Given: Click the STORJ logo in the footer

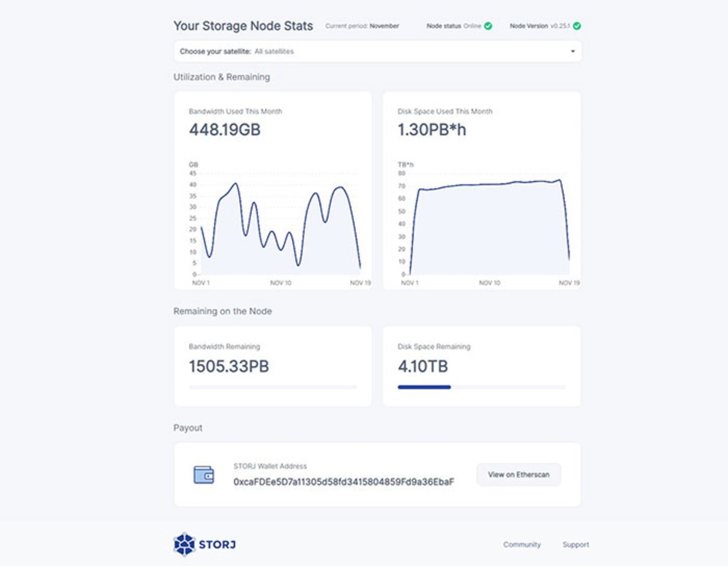Looking at the screenshot, I should [x=205, y=544].
